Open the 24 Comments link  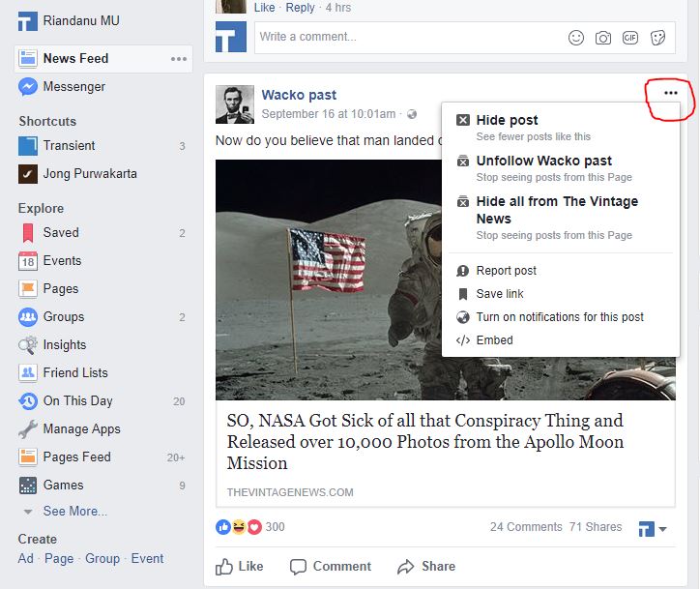click(526, 527)
